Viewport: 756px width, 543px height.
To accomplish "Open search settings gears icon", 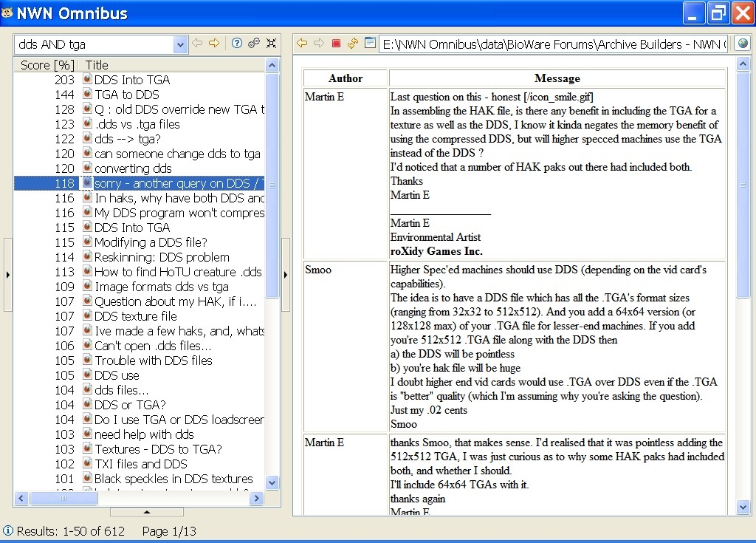I will (x=254, y=44).
